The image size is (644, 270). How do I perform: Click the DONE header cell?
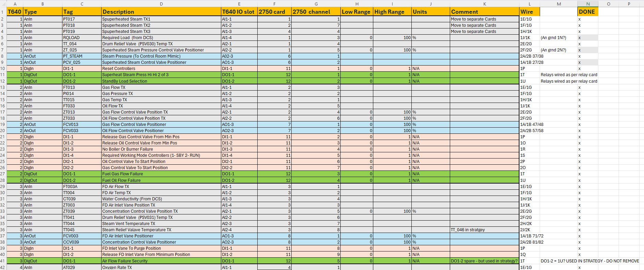pyautogui.click(x=587, y=12)
